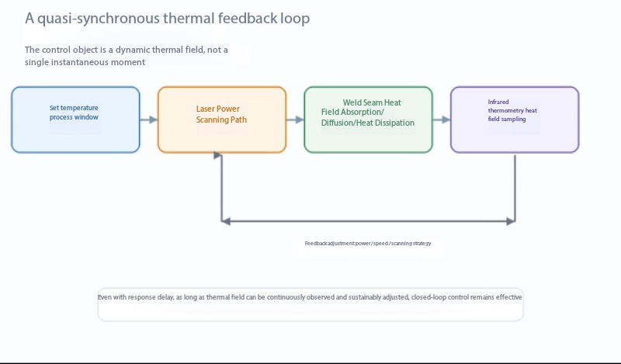This screenshot has width=621, height=364.
Task: Click the right arrowhead of horizontal feedback line
Action: click(511, 221)
